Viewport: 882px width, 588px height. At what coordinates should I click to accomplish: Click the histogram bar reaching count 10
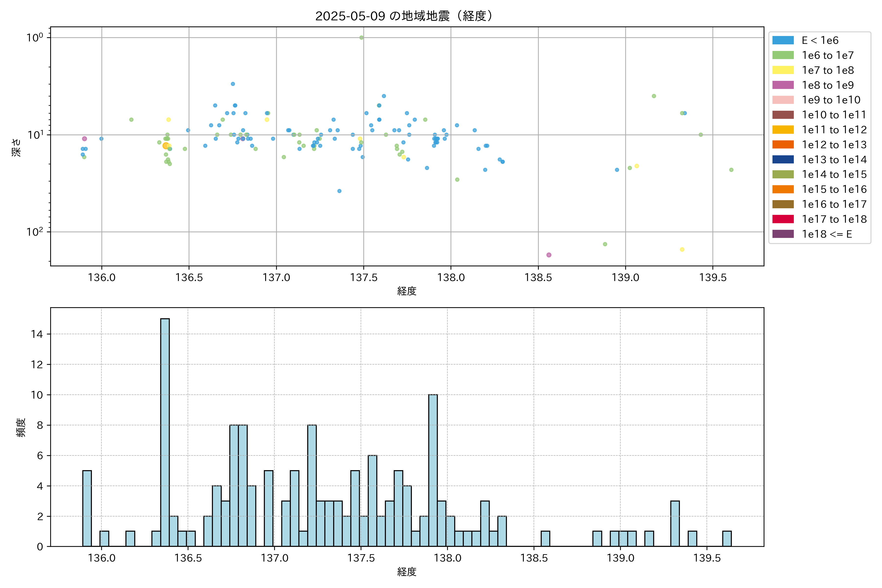[433, 470]
